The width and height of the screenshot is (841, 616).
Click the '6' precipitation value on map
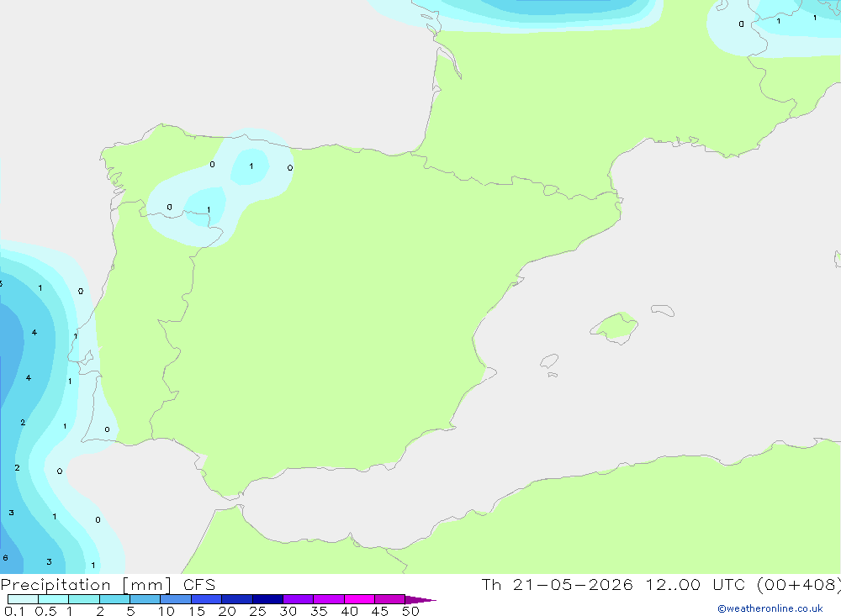coord(5,557)
